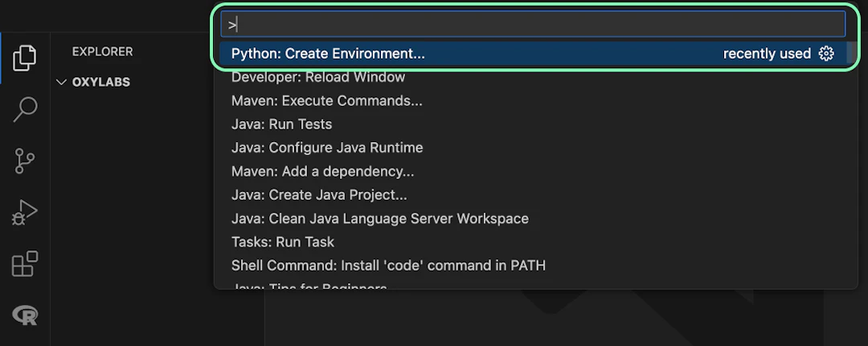868x346 pixels.
Task: Click the EXPLORER panel title
Action: coord(102,51)
